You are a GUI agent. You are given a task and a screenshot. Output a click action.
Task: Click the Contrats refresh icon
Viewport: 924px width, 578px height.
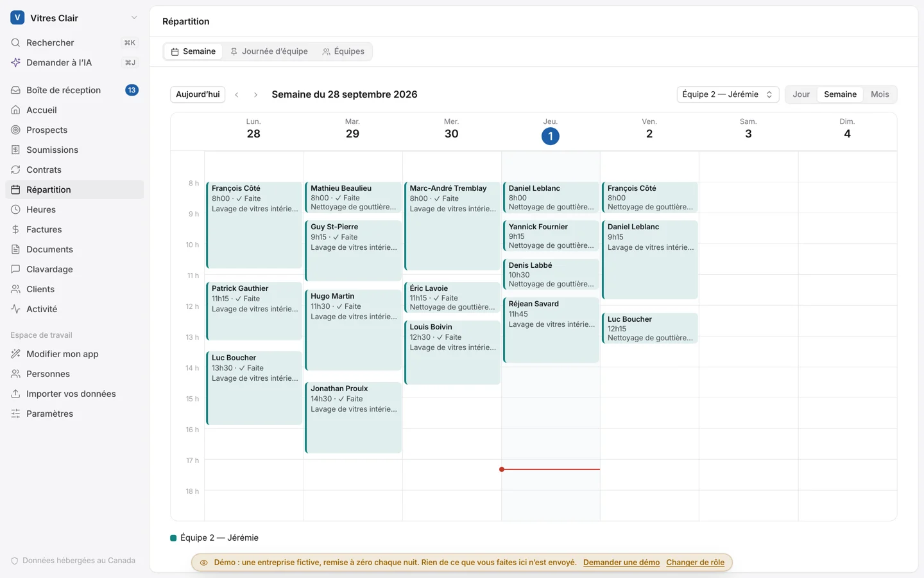pyautogui.click(x=15, y=170)
